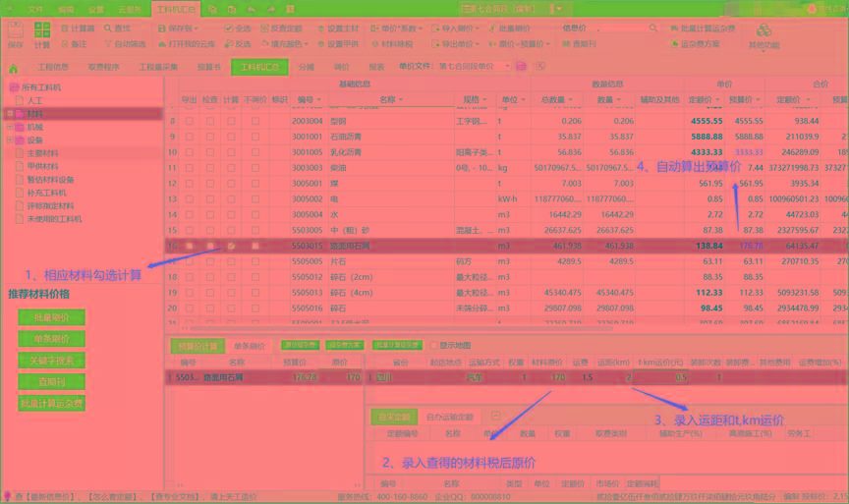This screenshot has width=849, height=504.
Task: Toggle 计算 checkbox for 路面用石屑 row
Action: [x=231, y=246]
